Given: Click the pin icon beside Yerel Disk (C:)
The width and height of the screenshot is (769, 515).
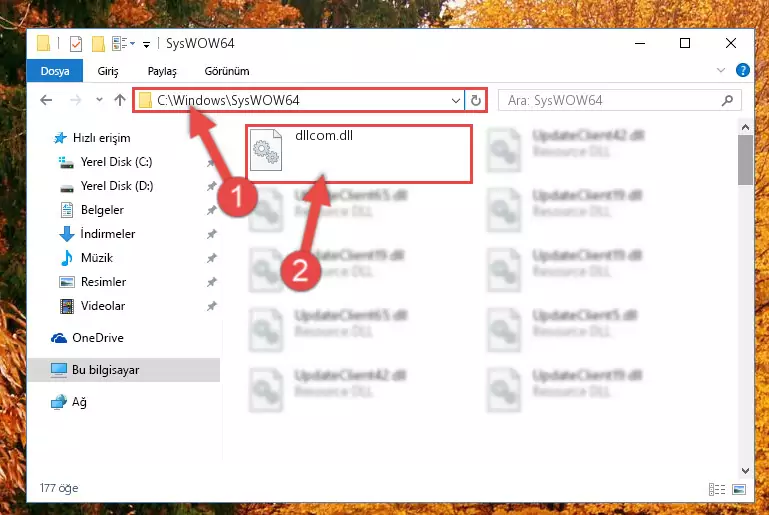Looking at the screenshot, I should [x=211, y=162].
